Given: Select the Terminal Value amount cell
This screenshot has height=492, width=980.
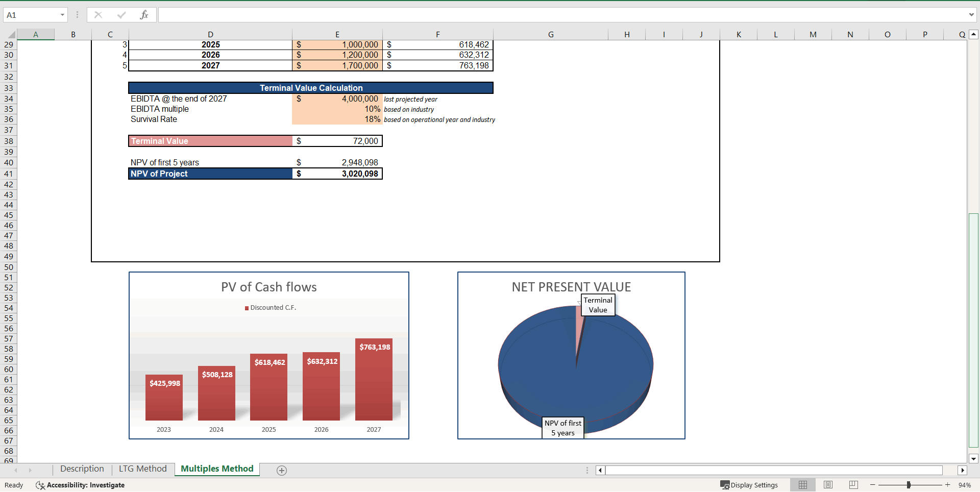Looking at the screenshot, I should coord(337,141).
